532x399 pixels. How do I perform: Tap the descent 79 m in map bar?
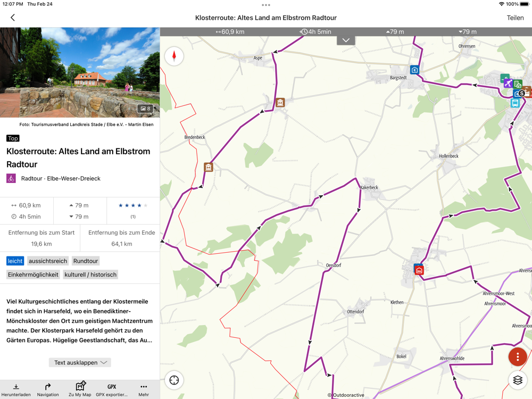coord(468,32)
